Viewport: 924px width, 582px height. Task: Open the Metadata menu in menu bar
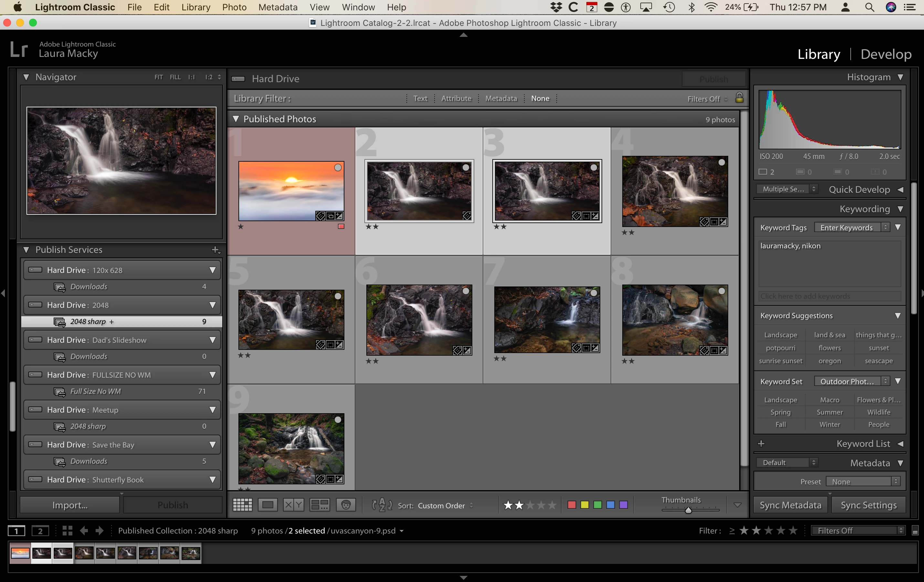tap(278, 7)
